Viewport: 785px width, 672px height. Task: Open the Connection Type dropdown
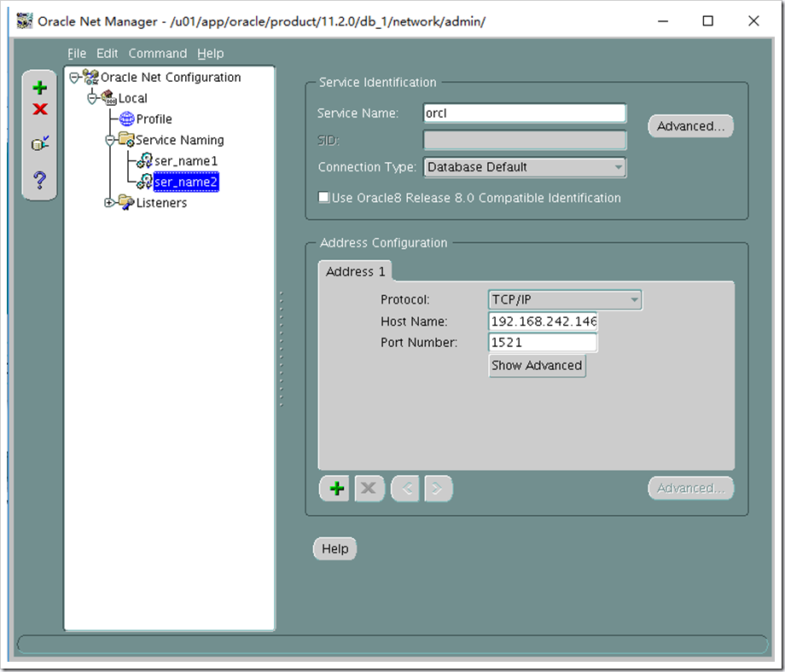(619, 167)
